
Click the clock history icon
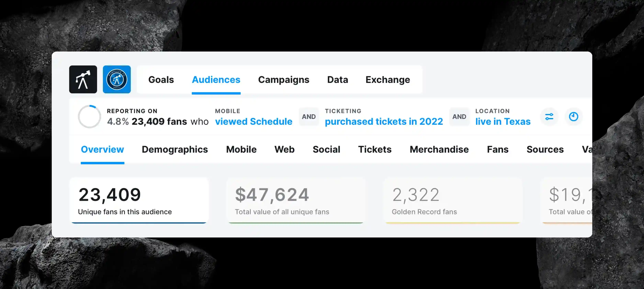point(573,116)
